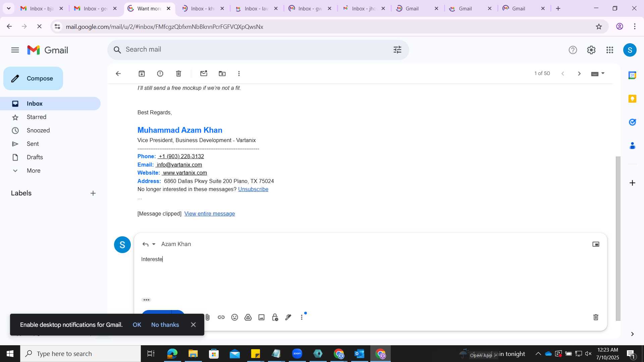Open the Move to folder icon
644x362 pixels.
[222, 74]
